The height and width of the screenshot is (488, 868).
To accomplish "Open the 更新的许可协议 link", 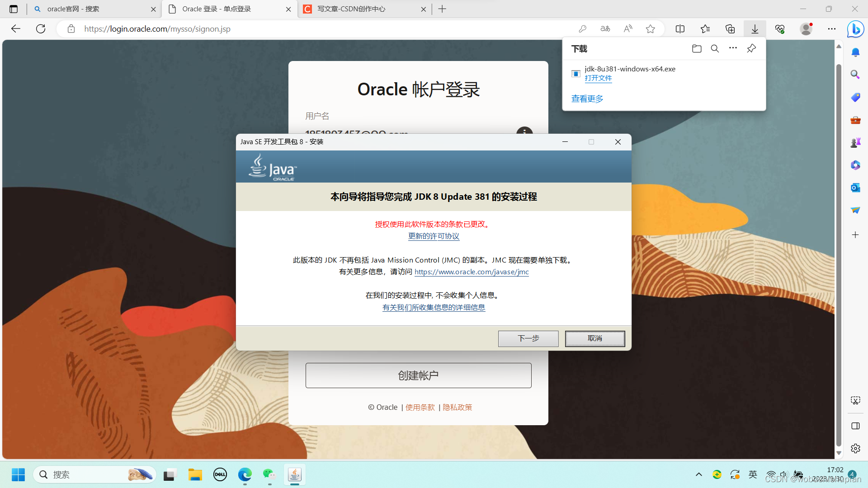I will click(434, 236).
